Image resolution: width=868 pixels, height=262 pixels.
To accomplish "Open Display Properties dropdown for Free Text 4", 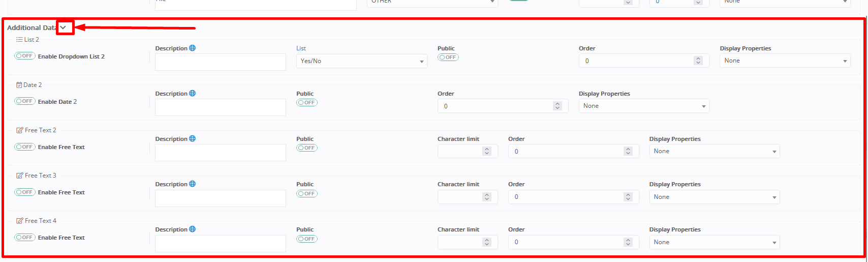I will 714,243.
